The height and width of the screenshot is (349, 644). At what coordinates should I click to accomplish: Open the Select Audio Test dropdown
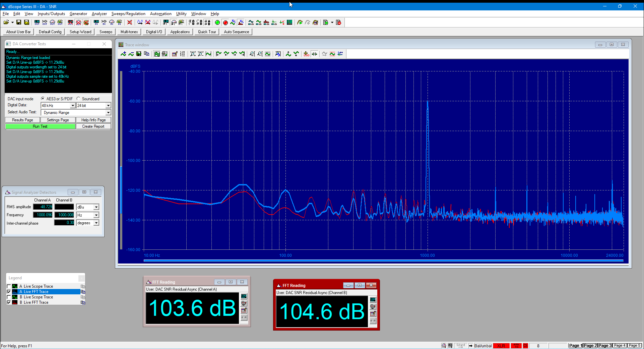point(108,113)
